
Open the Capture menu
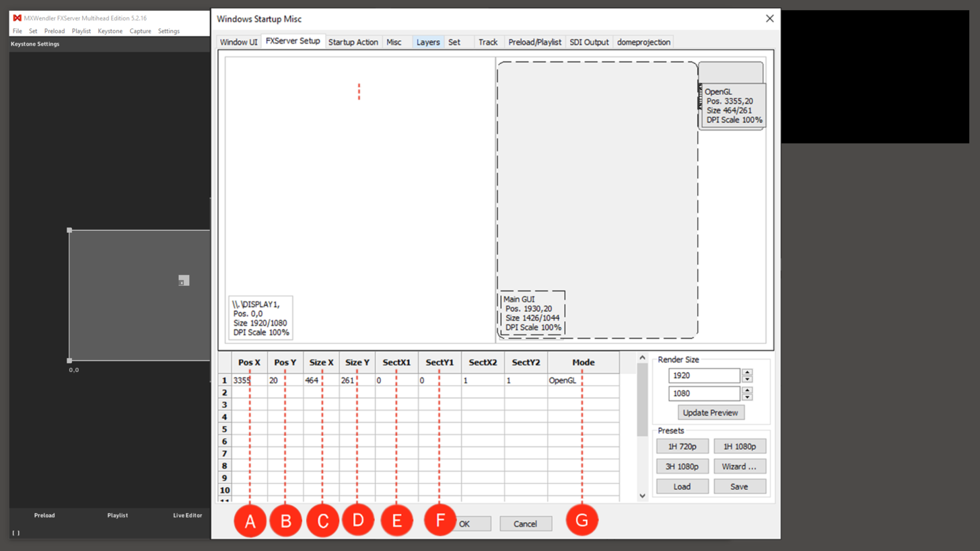[x=140, y=31]
